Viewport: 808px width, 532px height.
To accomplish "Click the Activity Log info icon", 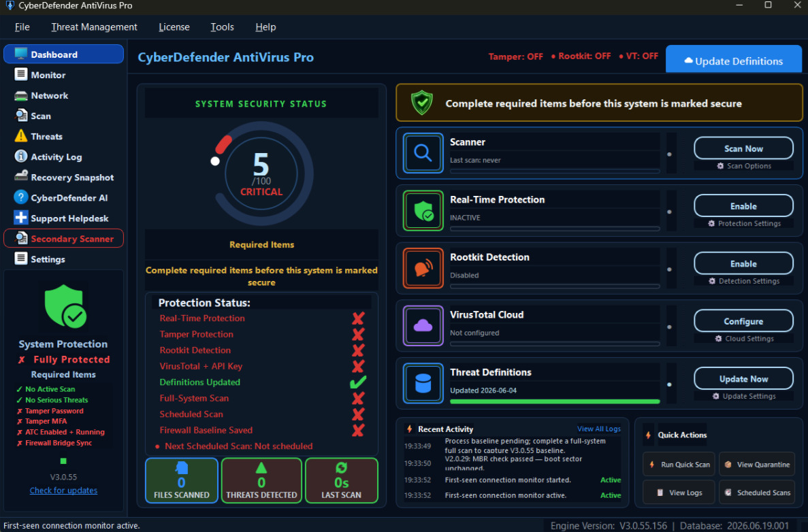I will [20, 156].
